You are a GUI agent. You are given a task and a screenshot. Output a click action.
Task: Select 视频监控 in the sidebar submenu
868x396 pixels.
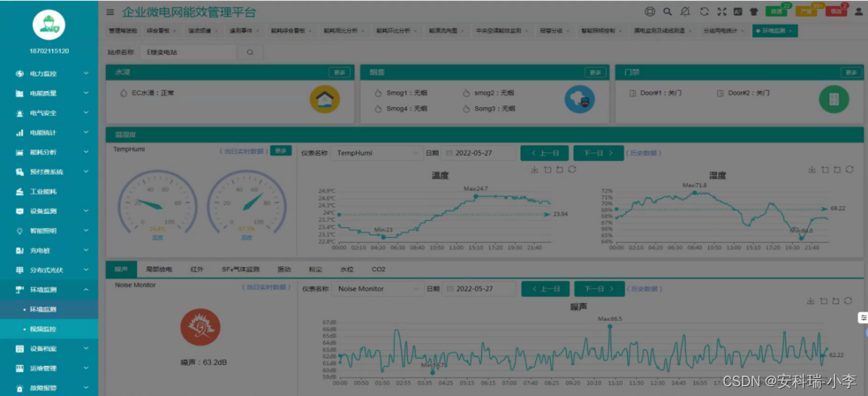pos(49,329)
